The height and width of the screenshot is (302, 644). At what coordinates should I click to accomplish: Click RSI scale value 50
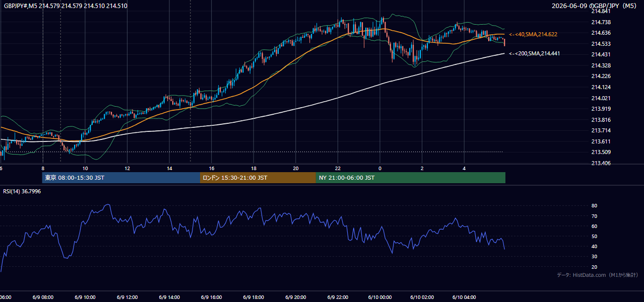point(594,236)
